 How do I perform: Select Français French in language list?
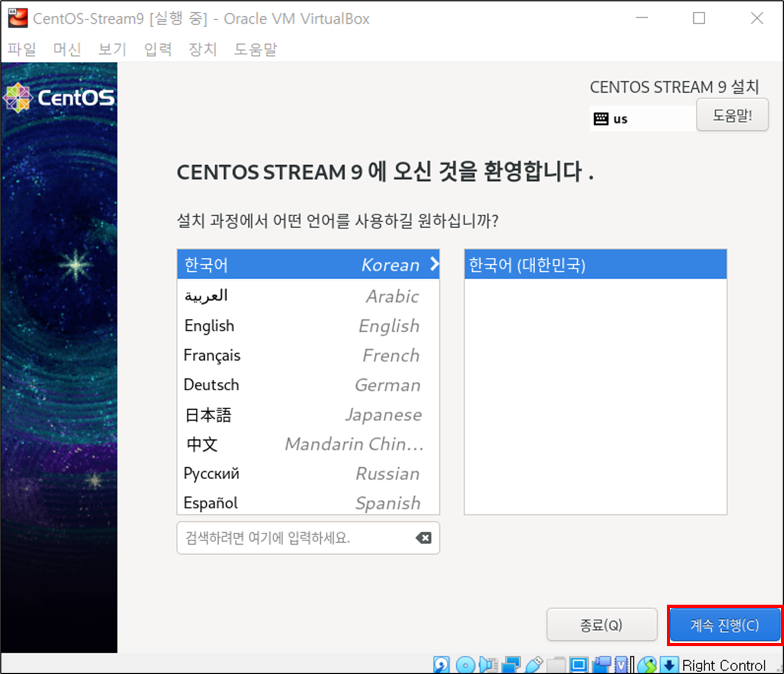tap(308, 355)
